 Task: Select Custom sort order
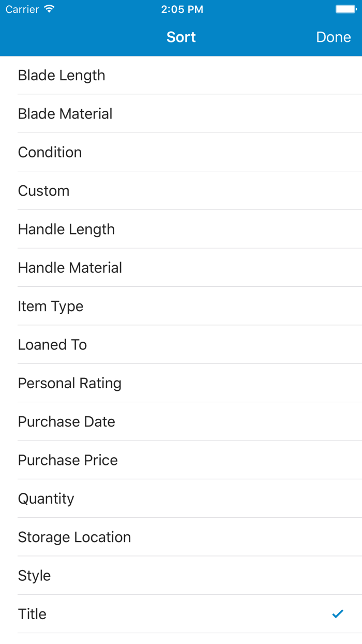click(x=44, y=191)
